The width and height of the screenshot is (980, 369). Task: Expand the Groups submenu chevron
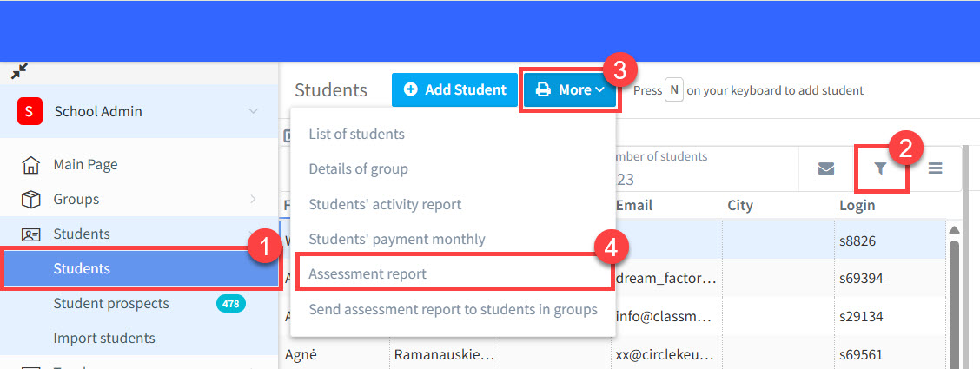coord(253,200)
